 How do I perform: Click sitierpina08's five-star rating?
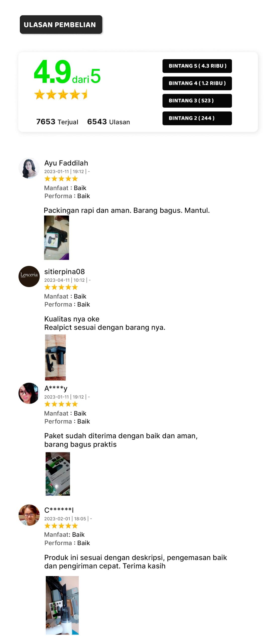(x=61, y=287)
